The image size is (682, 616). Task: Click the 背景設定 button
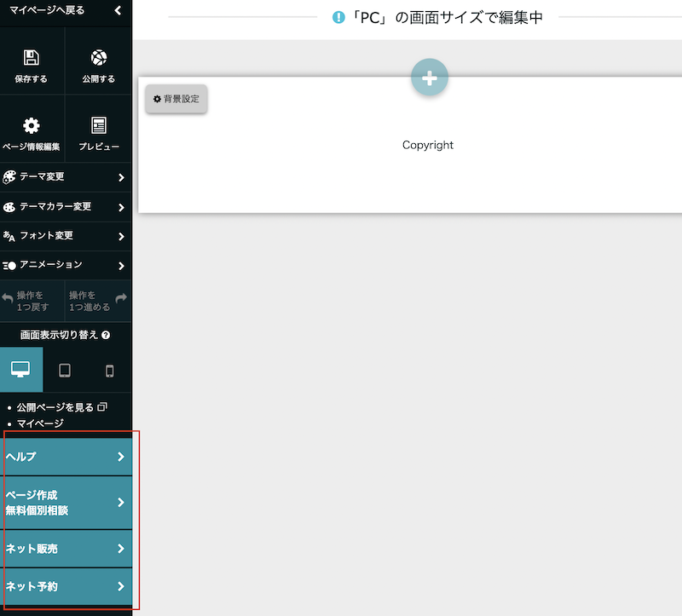176,99
